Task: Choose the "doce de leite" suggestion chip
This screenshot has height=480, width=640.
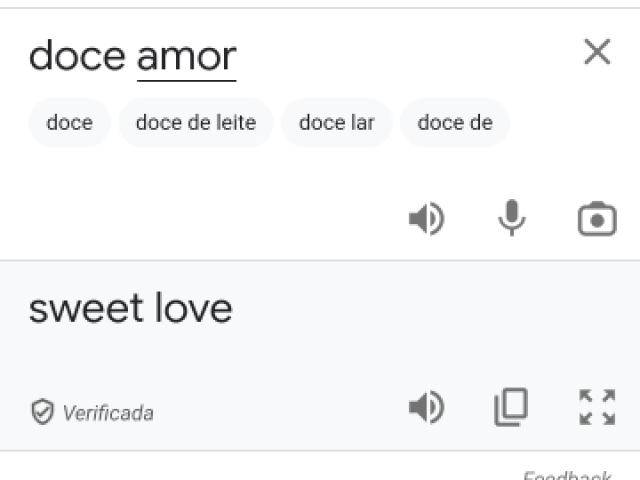Action: coord(196,122)
